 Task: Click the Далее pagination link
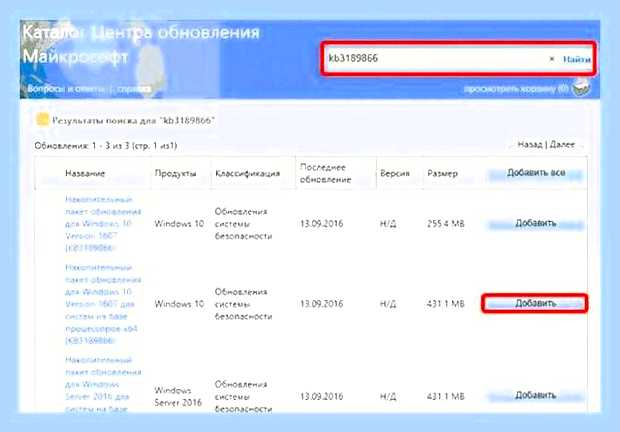tap(562, 145)
